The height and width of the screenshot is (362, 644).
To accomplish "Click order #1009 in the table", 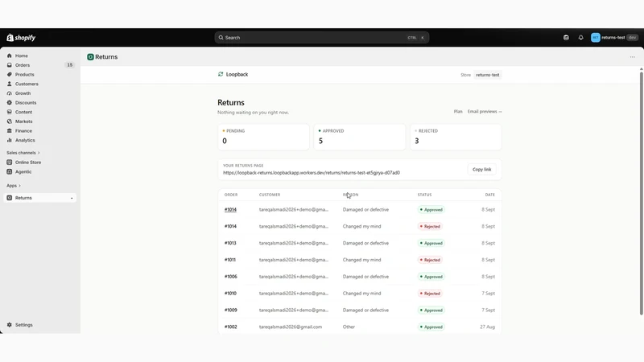I will coord(231,311).
